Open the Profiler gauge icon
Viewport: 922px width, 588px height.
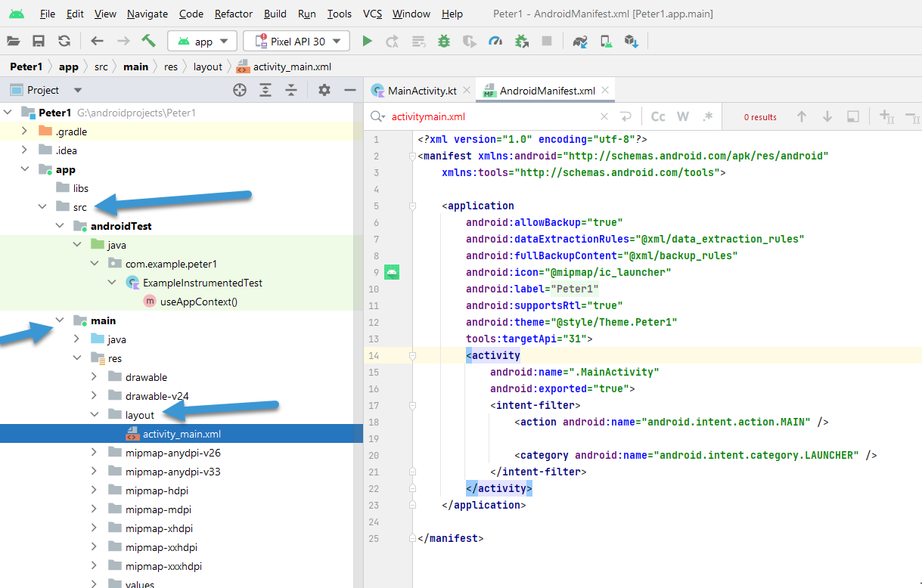point(495,42)
